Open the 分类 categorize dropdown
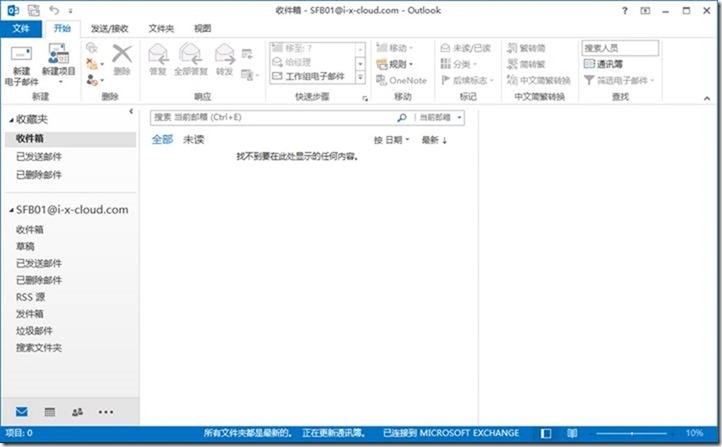Viewport: 722px width, 447px height. tap(459, 64)
